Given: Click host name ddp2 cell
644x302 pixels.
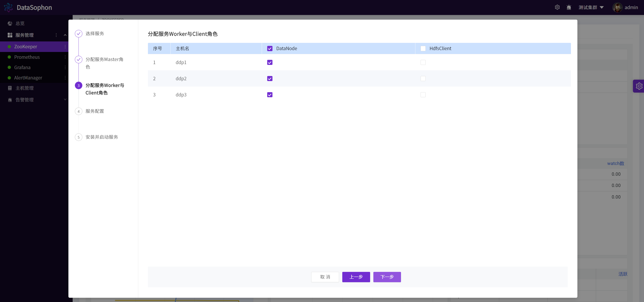Looking at the screenshot, I should [181, 79].
